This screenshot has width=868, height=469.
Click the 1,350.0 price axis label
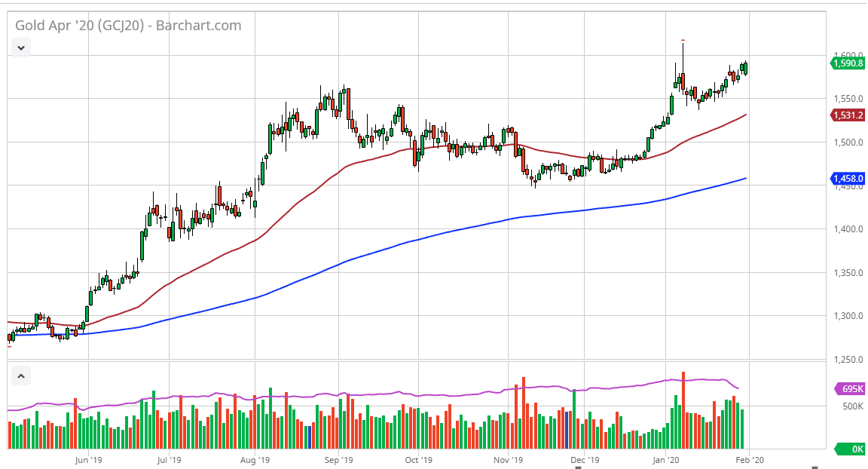point(848,272)
